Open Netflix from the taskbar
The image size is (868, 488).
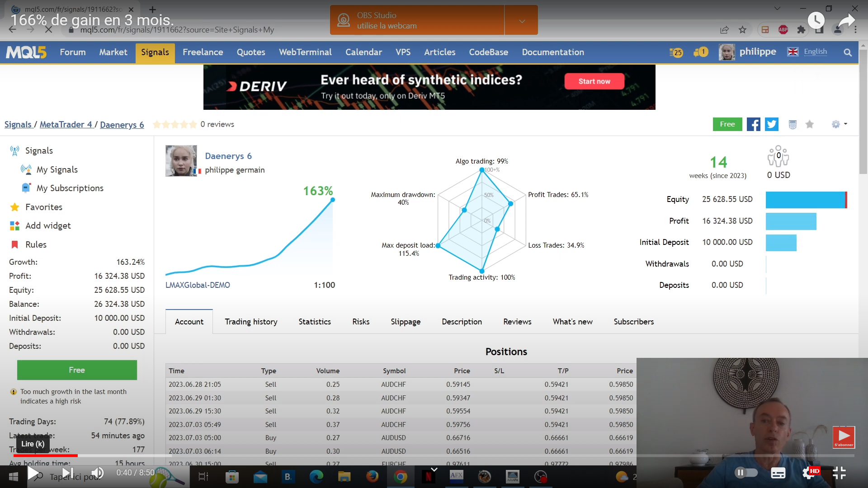[428, 476]
